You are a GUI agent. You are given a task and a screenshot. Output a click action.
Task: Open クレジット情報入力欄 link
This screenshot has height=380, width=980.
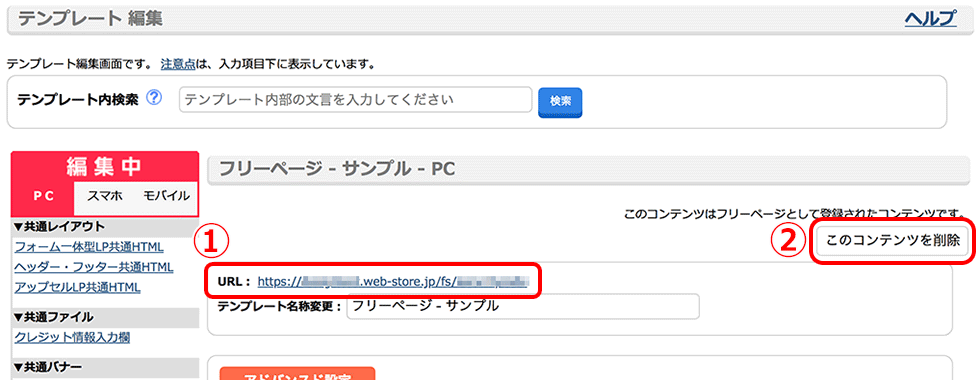click(x=72, y=338)
